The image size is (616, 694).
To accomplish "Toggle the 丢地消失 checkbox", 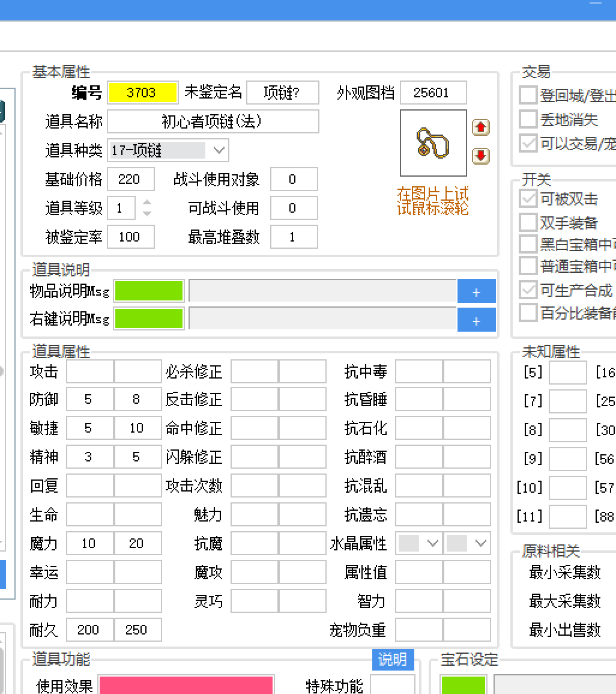I will point(528,119).
